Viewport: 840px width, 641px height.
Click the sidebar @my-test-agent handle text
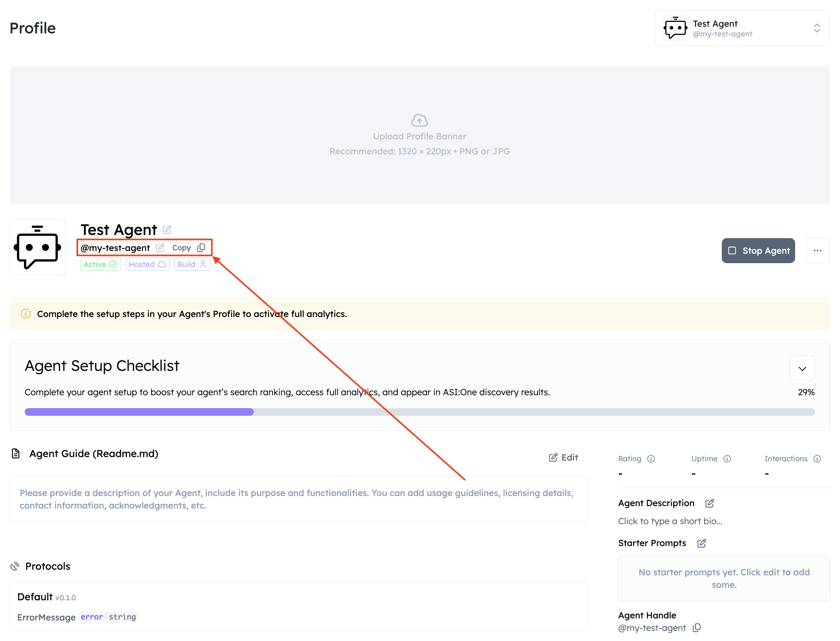tap(652, 628)
